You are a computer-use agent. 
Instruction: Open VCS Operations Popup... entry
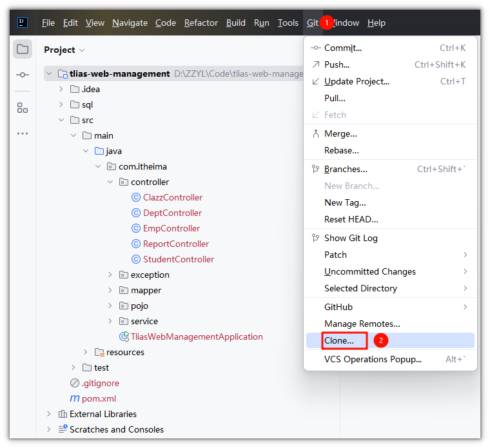(390, 359)
